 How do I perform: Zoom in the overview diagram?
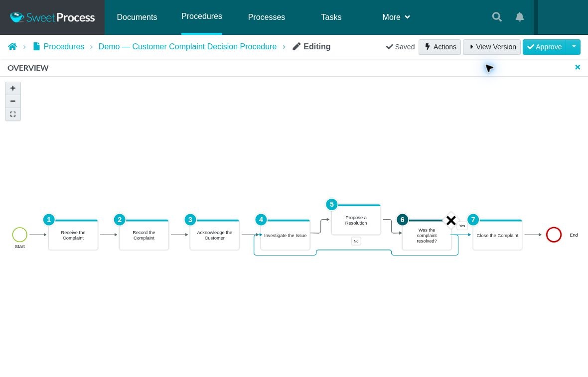[13, 88]
